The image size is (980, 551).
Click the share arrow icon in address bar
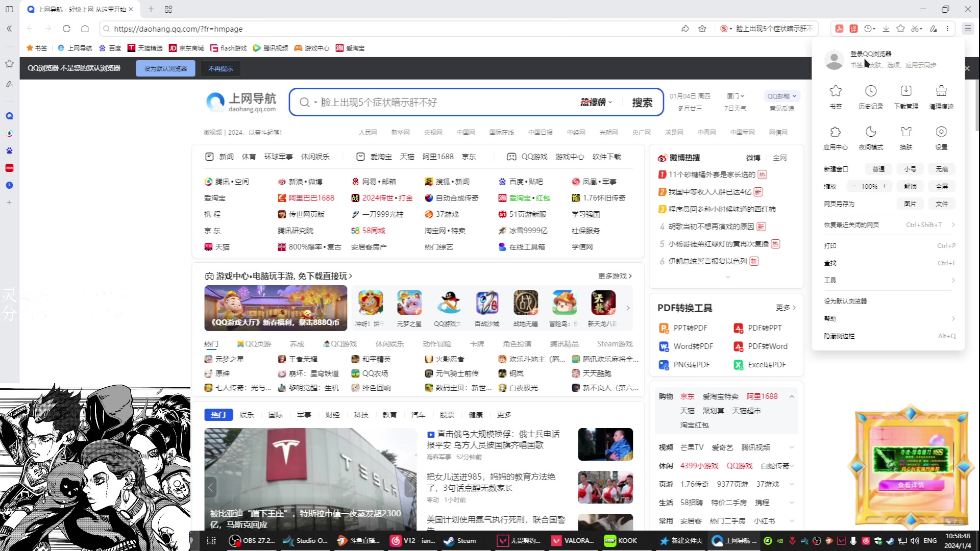point(685,29)
